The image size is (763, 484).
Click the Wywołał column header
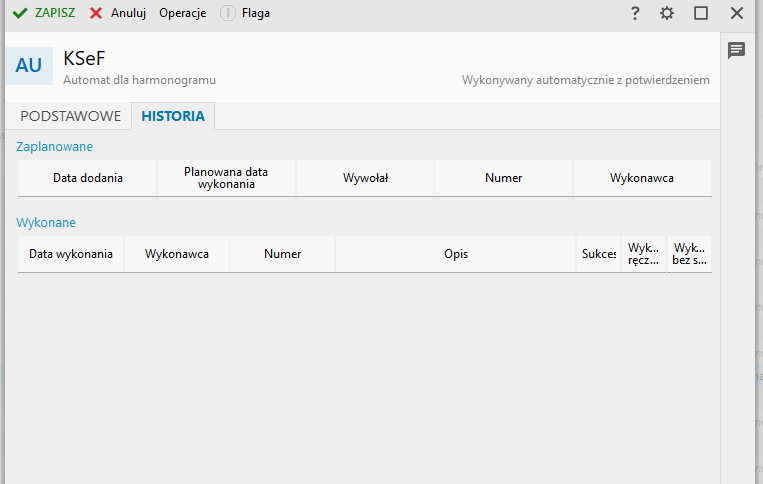pyautogui.click(x=365, y=178)
